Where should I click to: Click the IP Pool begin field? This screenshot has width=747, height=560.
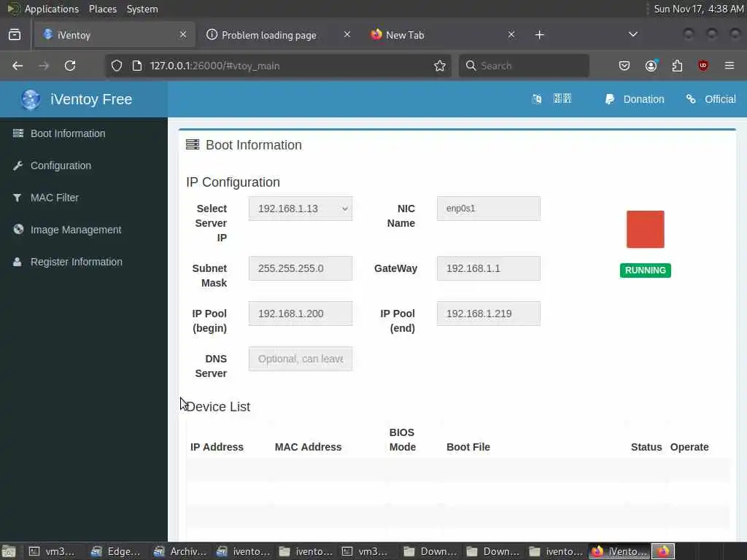click(300, 314)
